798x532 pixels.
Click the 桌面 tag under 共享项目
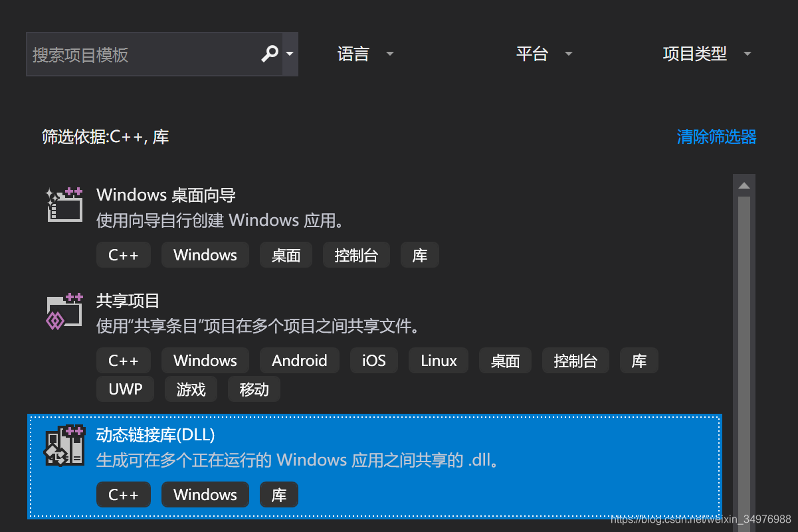point(505,361)
